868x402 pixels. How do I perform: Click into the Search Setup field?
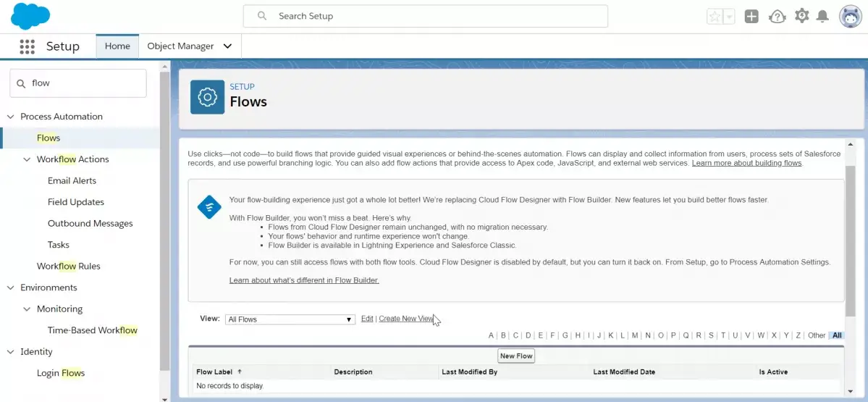tap(425, 16)
